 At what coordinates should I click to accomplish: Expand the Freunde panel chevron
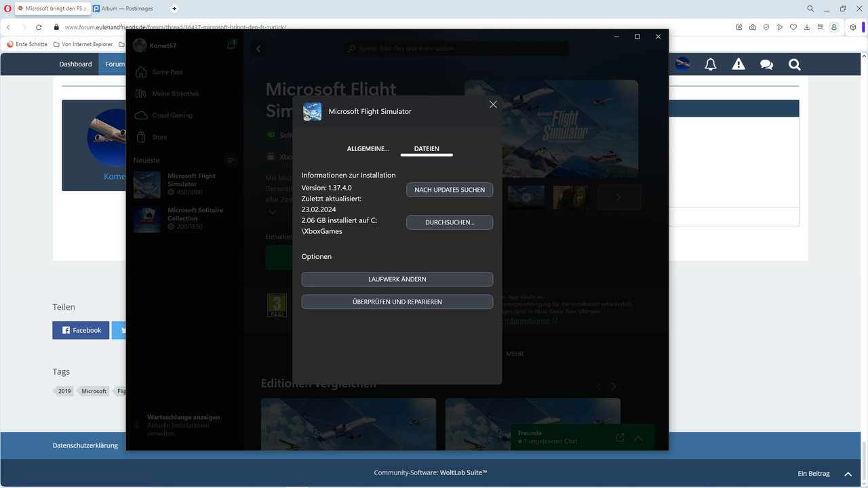[638, 438]
